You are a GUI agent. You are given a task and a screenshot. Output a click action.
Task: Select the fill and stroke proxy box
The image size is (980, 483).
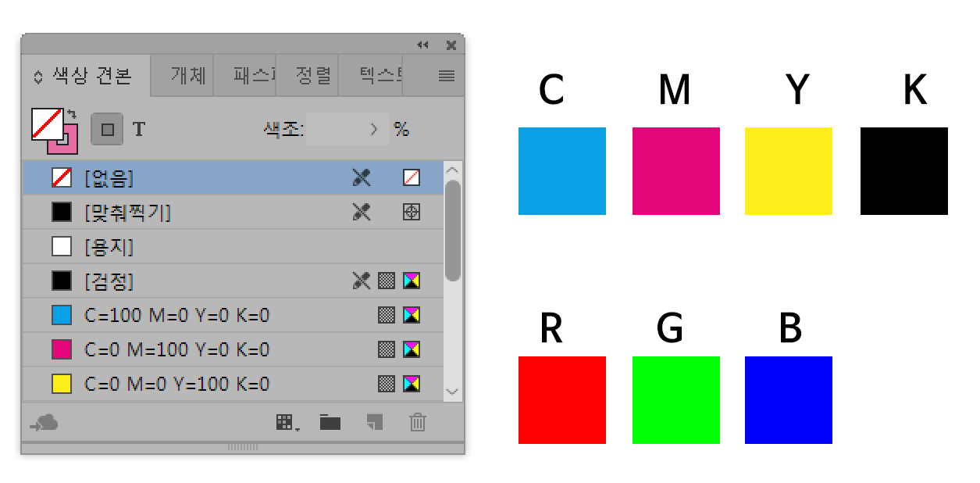53,130
